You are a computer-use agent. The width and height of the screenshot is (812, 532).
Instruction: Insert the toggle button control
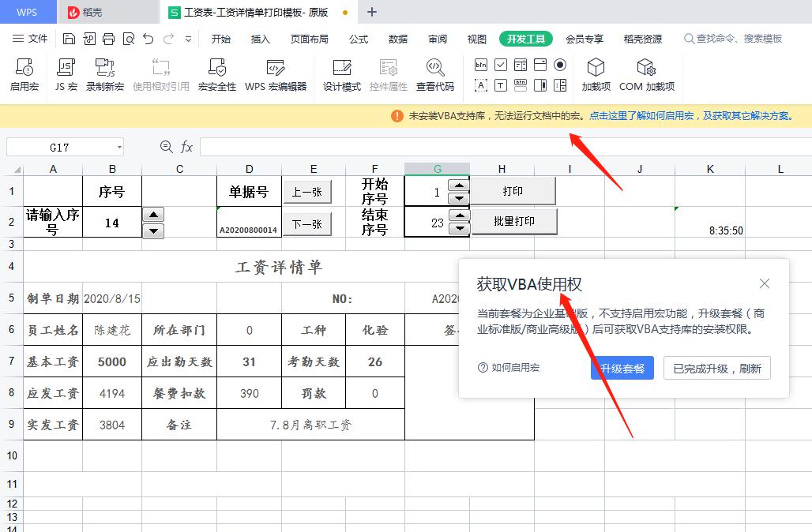(x=521, y=85)
